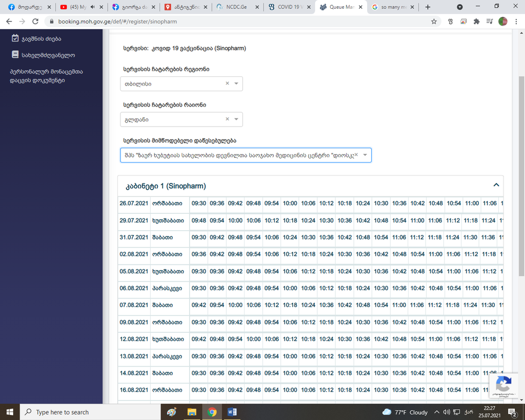Click the booking search calendar icon in sidebar
Screen dimensions: 525x420
click(x=15, y=38)
